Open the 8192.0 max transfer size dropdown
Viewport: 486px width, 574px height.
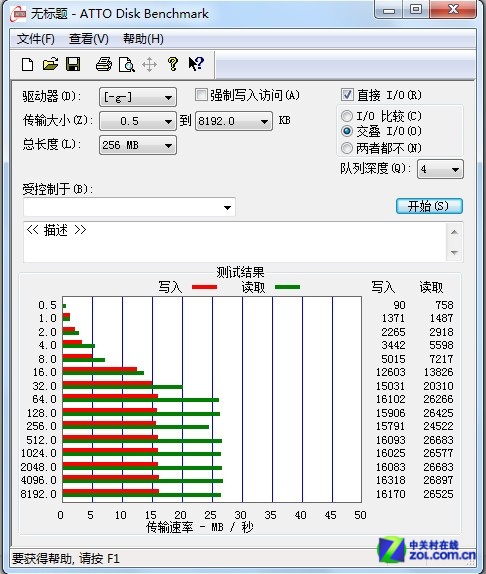[x=233, y=121]
